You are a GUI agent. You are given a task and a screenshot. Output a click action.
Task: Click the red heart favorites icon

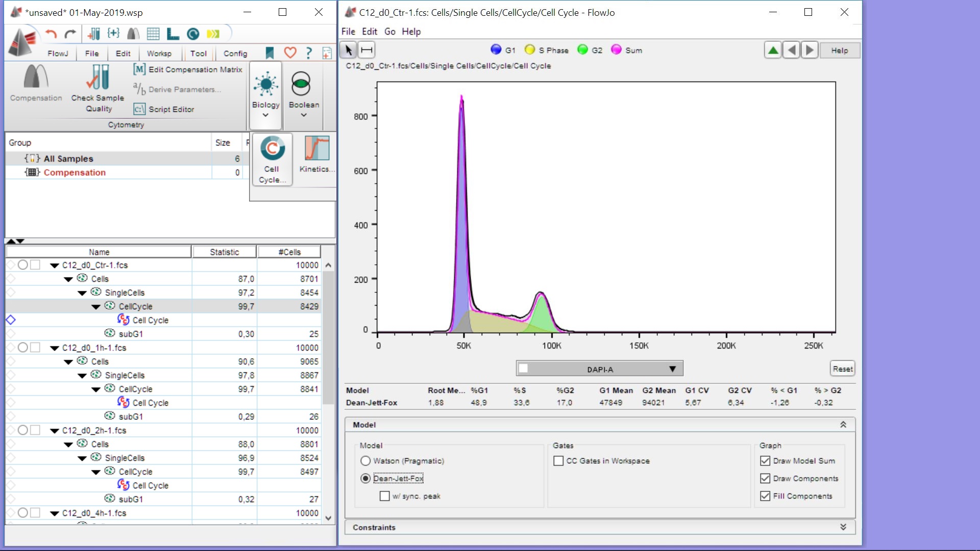point(290,53)
